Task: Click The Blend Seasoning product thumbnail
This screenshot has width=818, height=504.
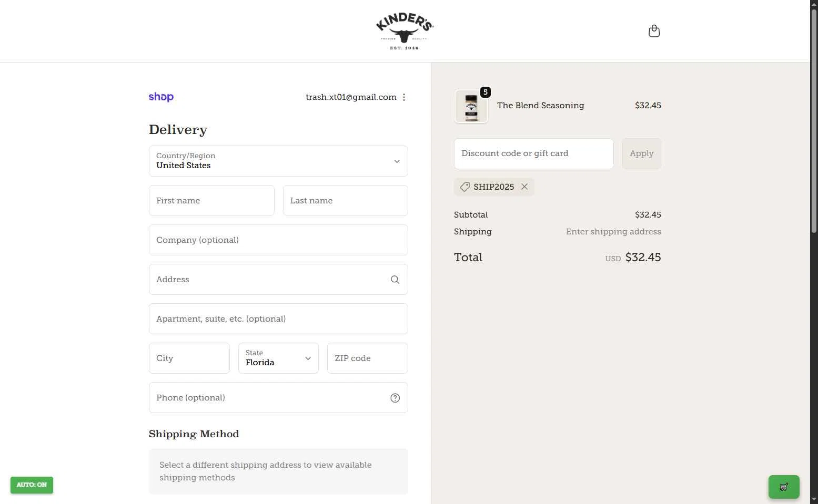Action: coord(471,106)
